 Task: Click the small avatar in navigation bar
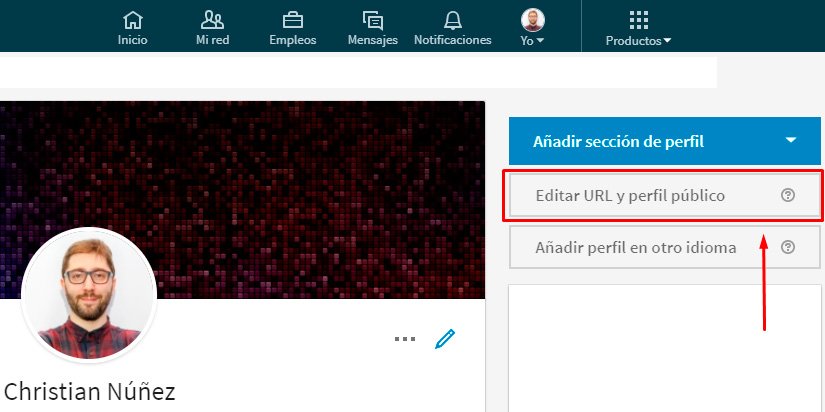tap(533, 20)
